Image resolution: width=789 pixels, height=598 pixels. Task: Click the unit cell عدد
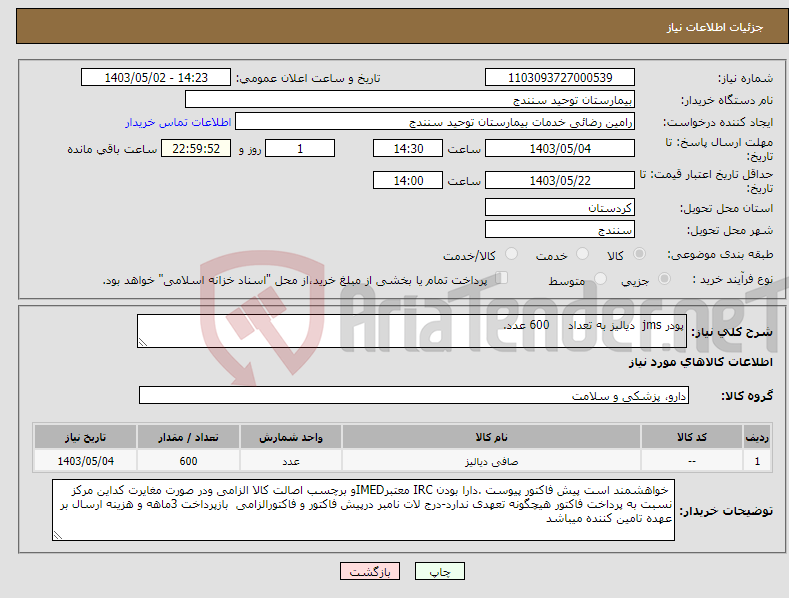pos(291,461)
